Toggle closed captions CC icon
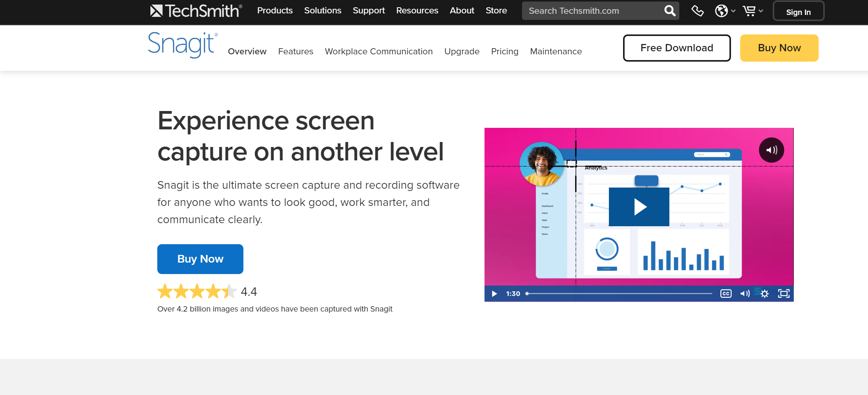The image size is (868, 395). coord(726,294)
